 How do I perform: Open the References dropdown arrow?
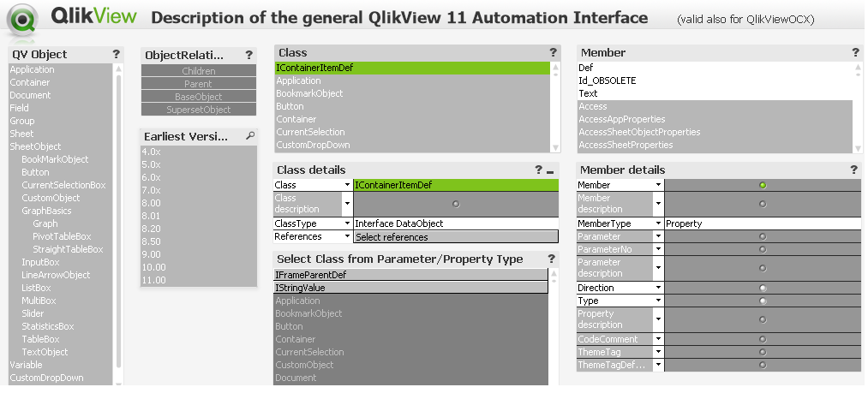pos(347,237)
